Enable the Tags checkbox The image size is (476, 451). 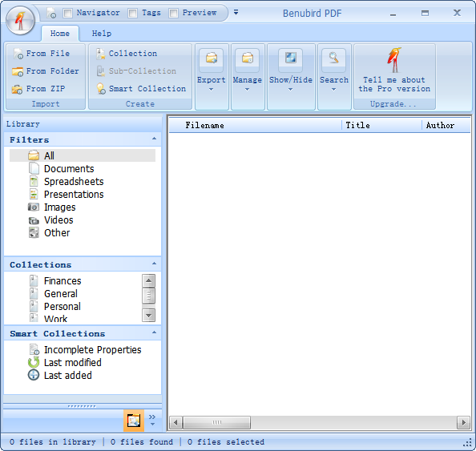(133, 13)
